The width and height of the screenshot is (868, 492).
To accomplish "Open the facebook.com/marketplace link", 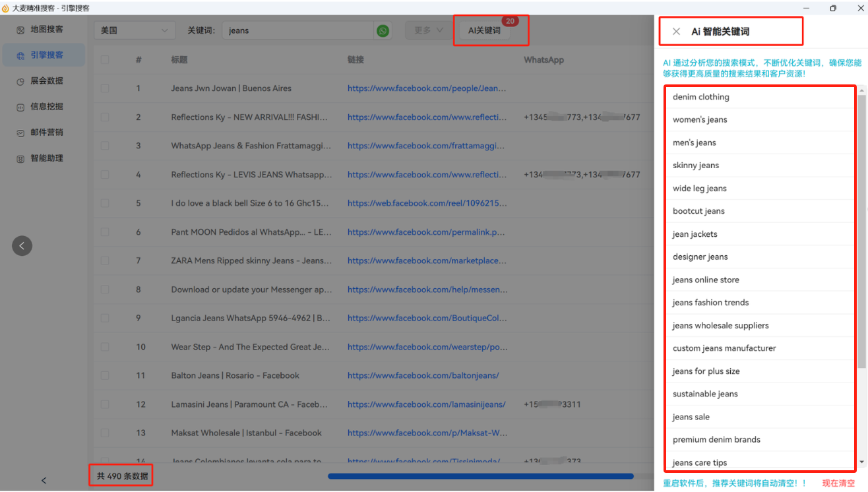I will [x=427, y=261].
